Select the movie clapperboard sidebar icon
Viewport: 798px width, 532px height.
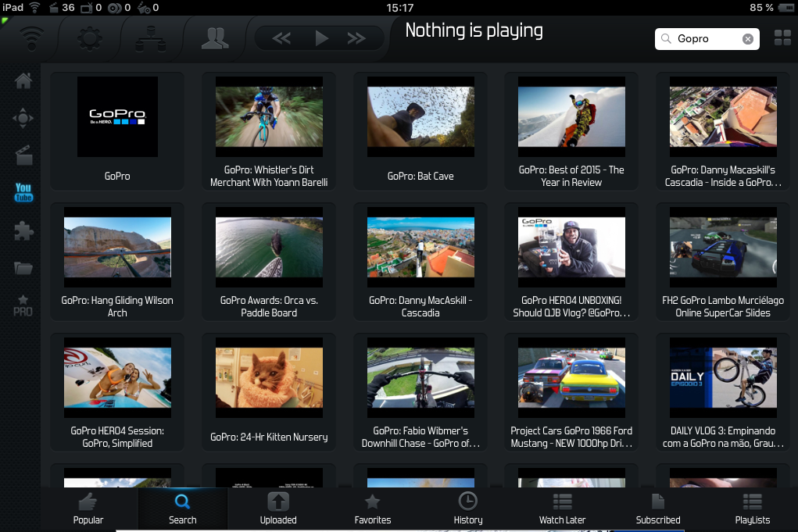click(23, 155)
